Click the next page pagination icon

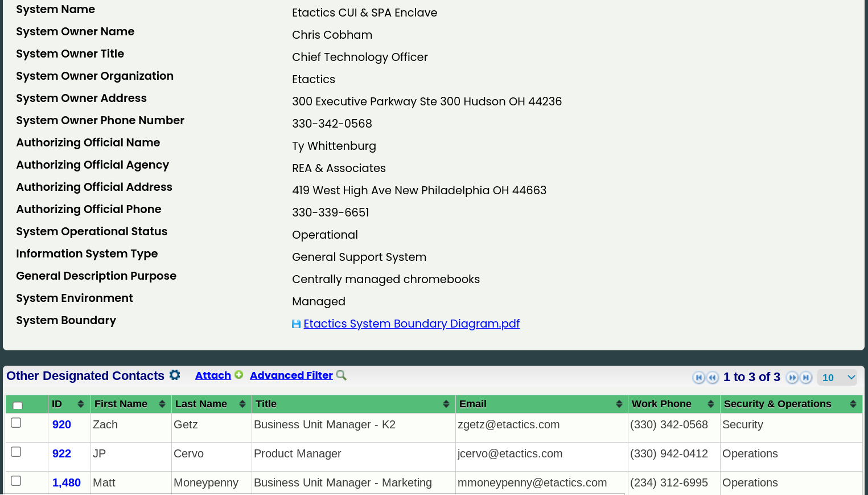792,377
